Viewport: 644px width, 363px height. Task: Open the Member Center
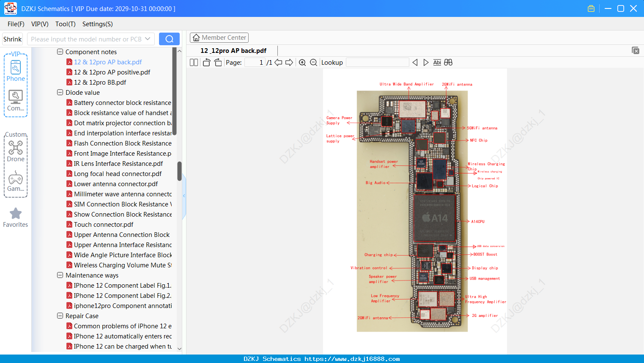coord(219,38)
